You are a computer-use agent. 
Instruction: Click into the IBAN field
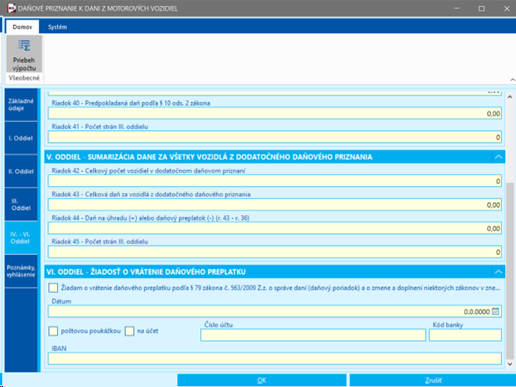(275, 359)
